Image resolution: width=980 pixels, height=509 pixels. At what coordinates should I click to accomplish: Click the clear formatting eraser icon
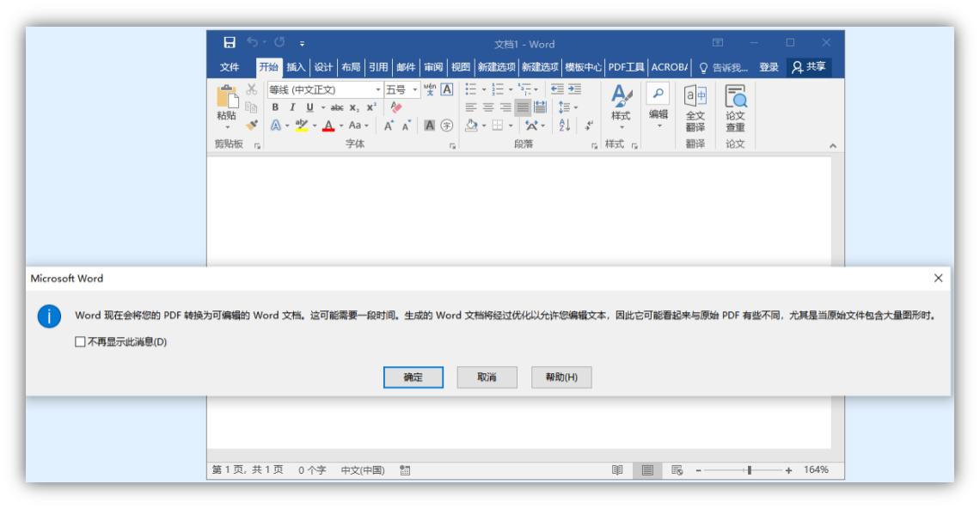pos(395,107)
